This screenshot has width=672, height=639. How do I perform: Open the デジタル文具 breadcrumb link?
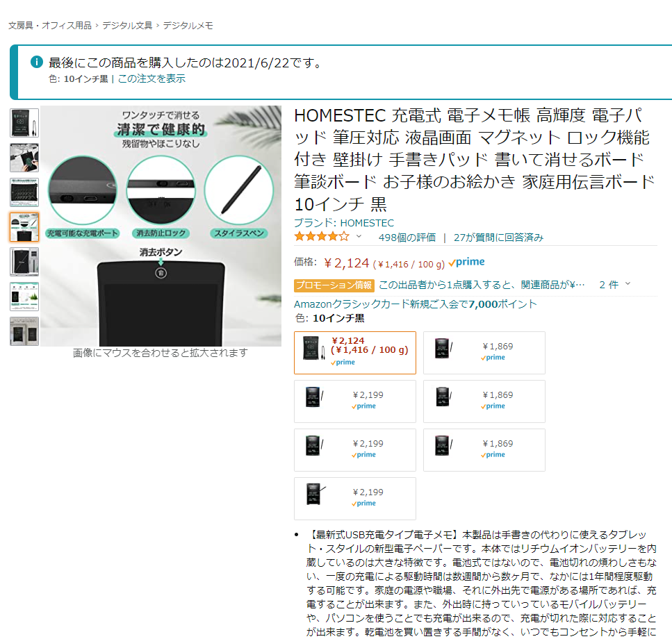tap(127, 26)
